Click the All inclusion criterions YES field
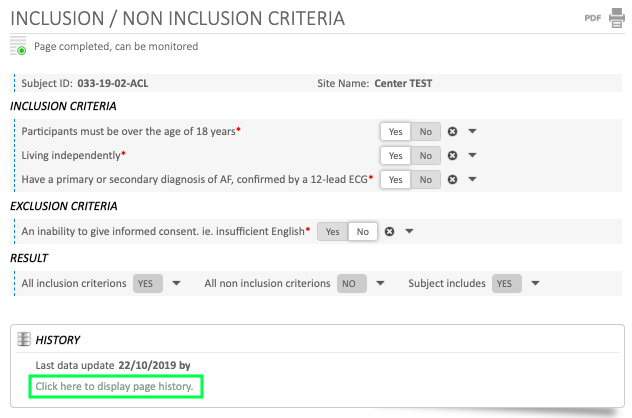This screenshot has height=418, width=632. [x=146, y=284]
